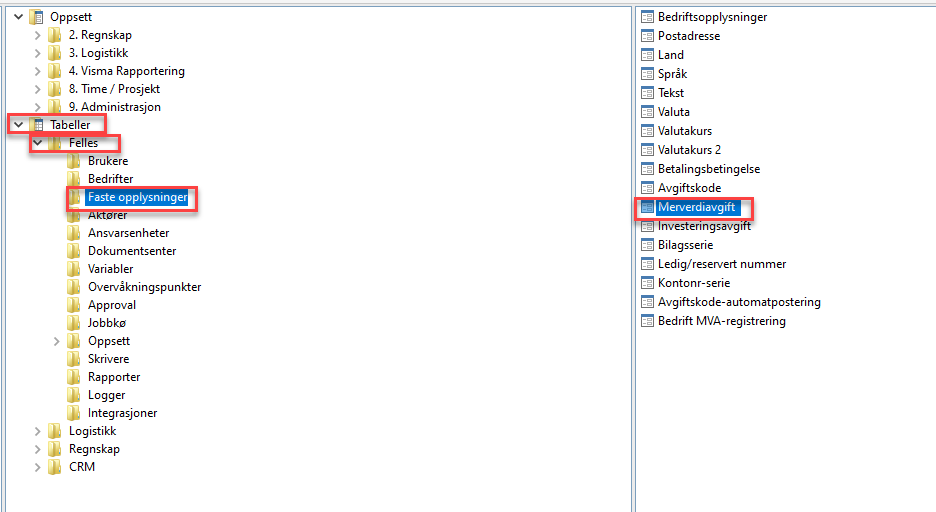Open Ledig/reservert nummer in the list
The height and width of the screenshot is (512, 936).
[722, 264]
